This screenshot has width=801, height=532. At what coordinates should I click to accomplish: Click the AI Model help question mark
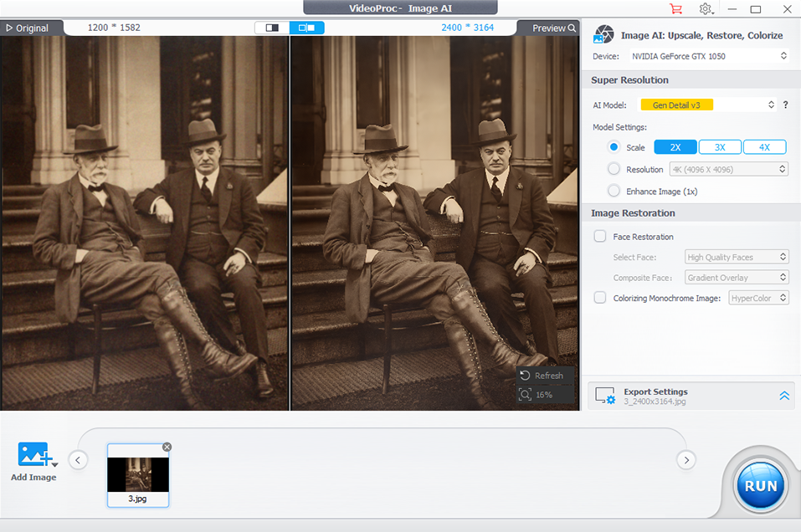point(785,105)
